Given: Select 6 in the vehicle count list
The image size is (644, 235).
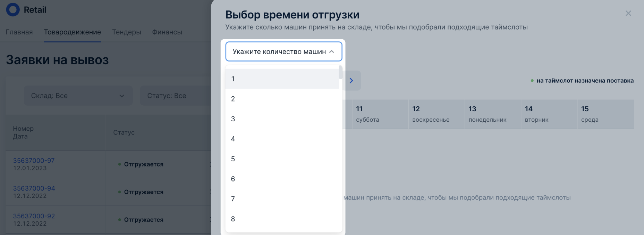Looking at the screenshot, I should (282, 179).
